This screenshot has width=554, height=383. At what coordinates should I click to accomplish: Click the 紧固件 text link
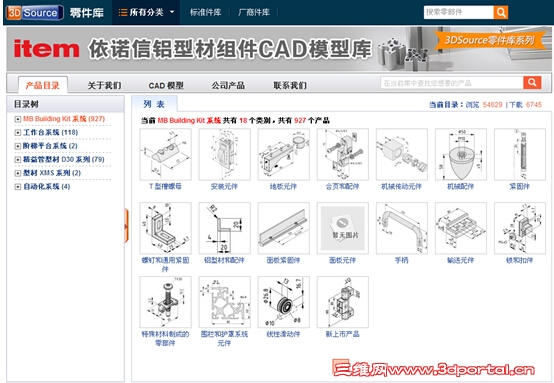click(519, 186)
